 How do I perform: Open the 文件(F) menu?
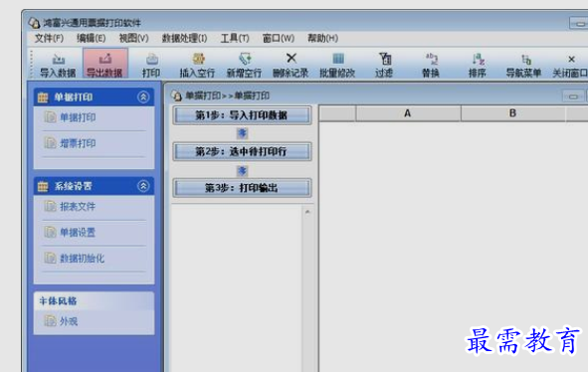coord(49,38)
